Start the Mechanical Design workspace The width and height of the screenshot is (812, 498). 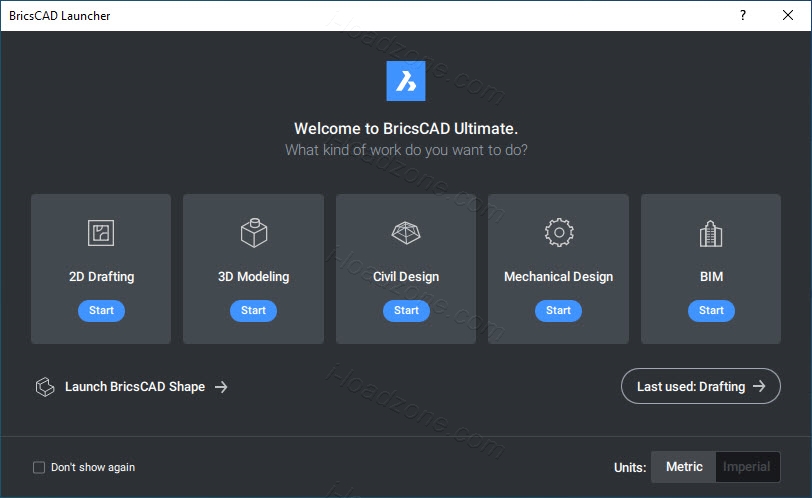(x=558, y=311)
